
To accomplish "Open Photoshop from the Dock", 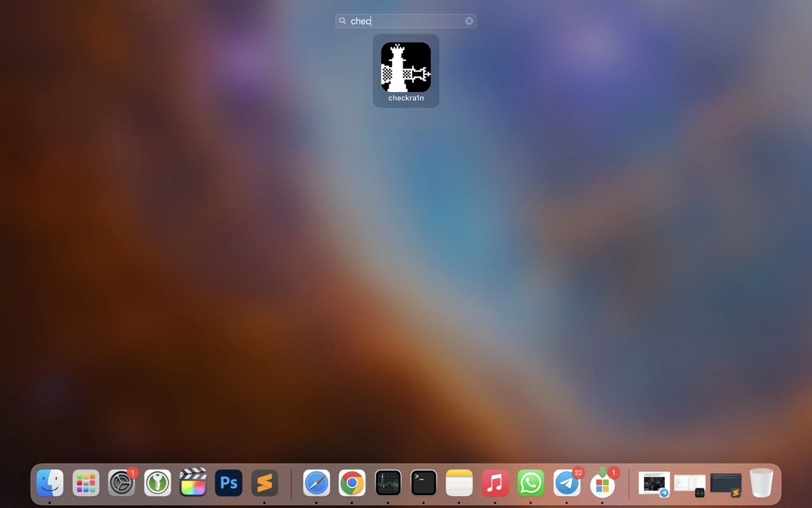I will (x=229, y=483).
